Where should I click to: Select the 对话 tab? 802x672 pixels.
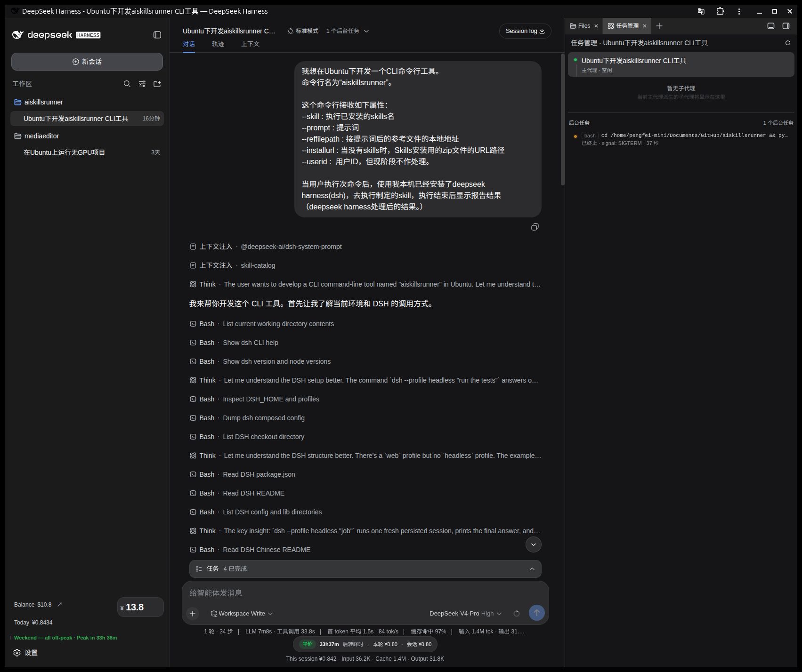[189, 44]
